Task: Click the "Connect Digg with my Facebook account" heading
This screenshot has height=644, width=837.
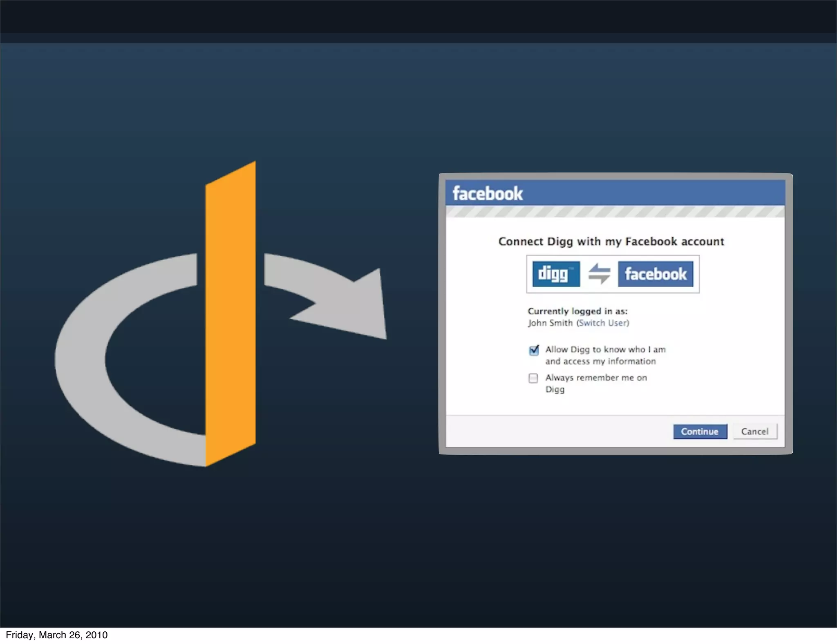Action: pyautogui.click(x=611, y=241)
